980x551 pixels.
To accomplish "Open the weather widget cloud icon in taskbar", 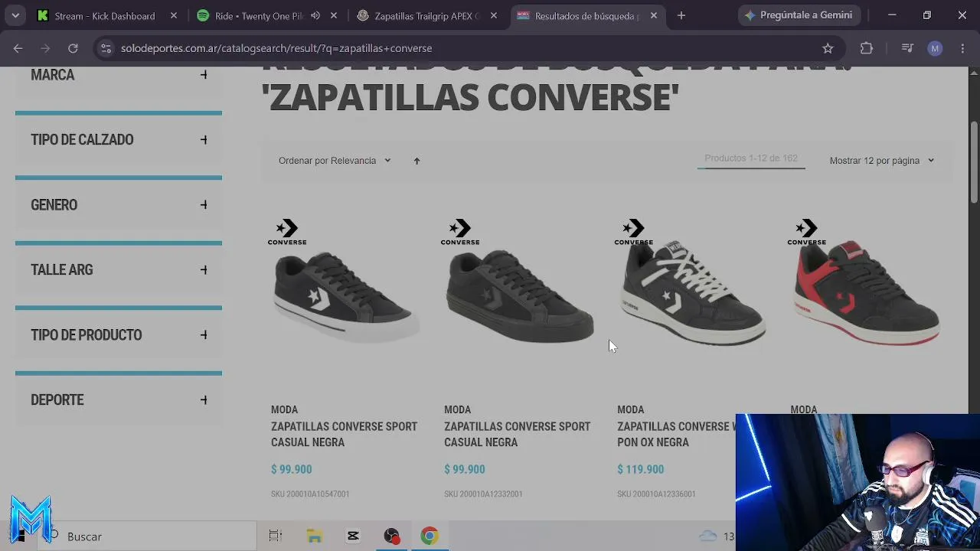I will [x=708, y=536].
